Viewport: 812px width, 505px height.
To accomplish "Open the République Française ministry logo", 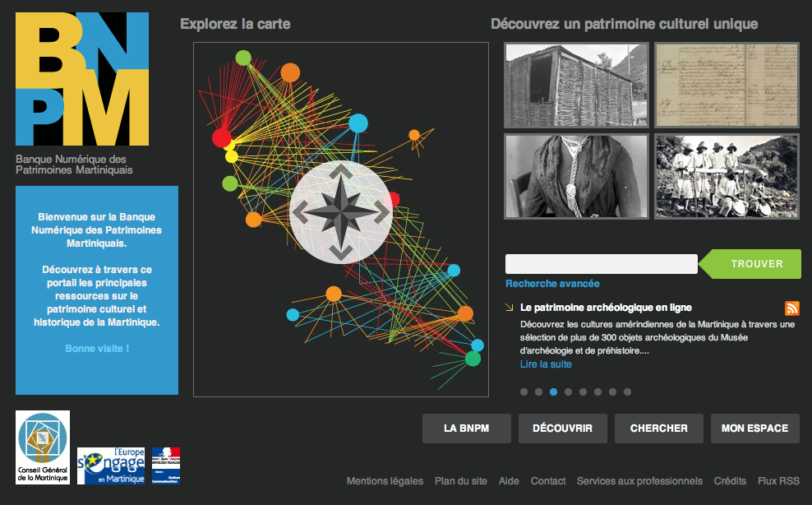I will tap(166, 466).
